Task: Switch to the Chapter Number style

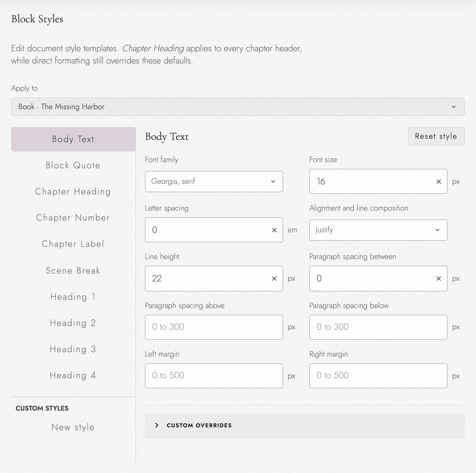Action: (x=73, y=218)
